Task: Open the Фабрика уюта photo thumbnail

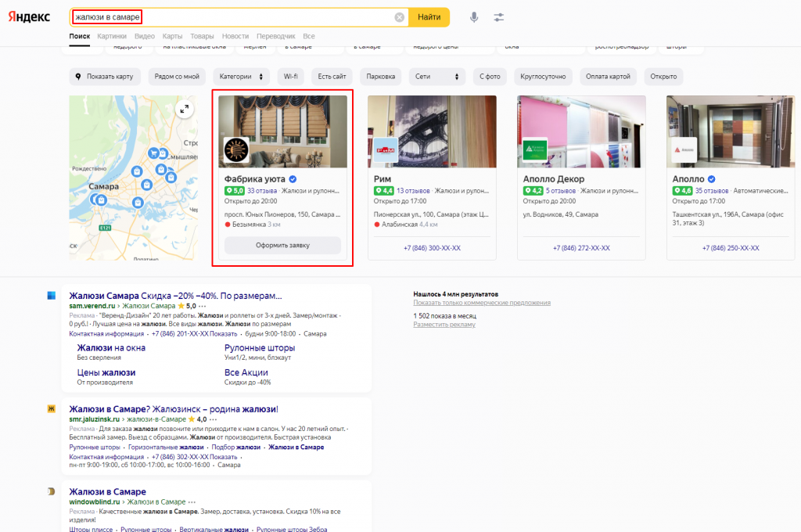Action: point(282,131)
